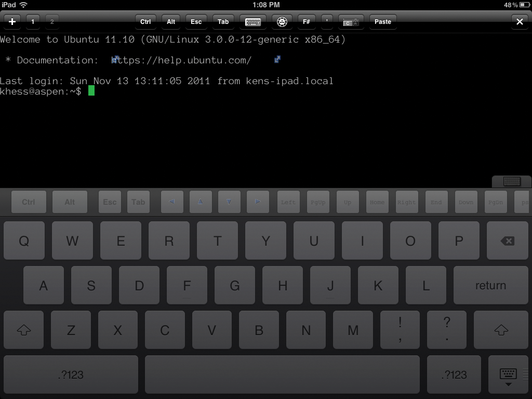Tap the H key
Screen dimensions: 532x399
click(283, 285)
